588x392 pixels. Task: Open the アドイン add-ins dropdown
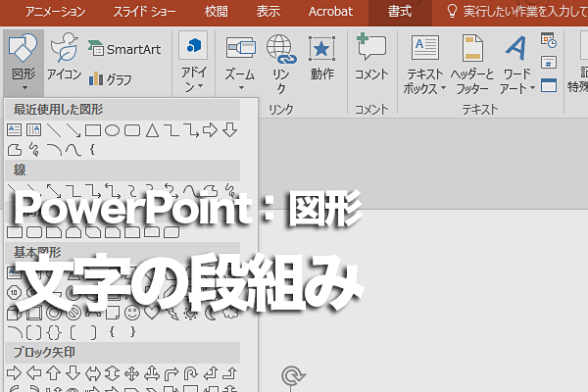(193, 63)
